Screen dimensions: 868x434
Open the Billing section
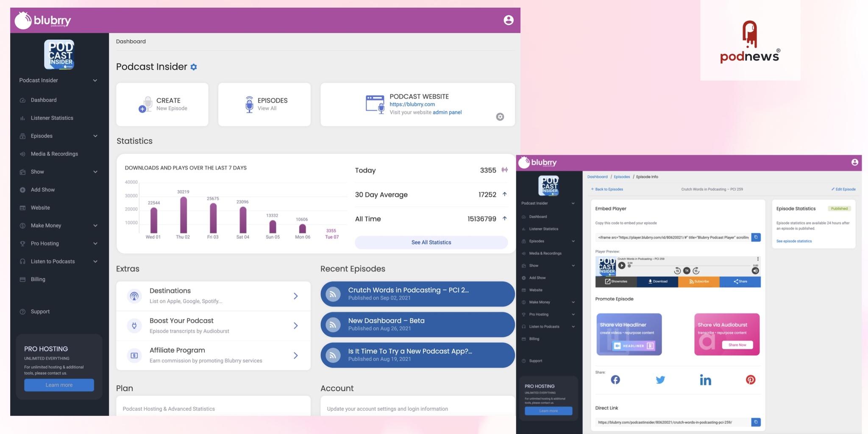click(x=38, y=279)
